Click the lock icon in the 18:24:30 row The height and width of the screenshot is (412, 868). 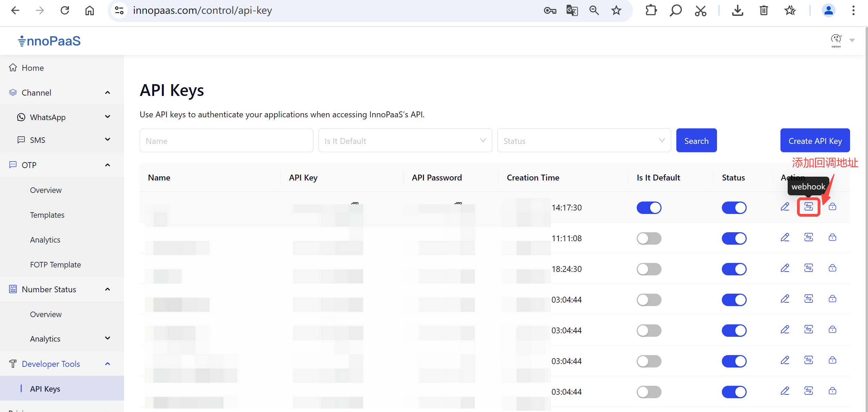click(832, 268)
